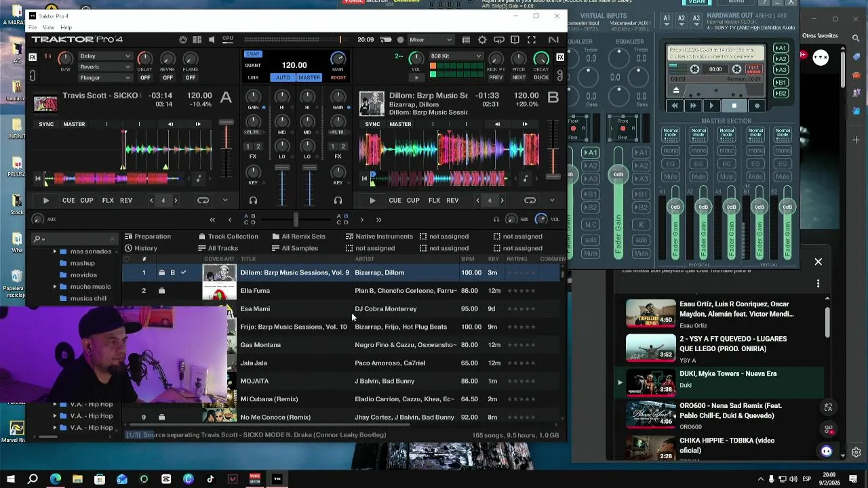
Task: Toggle Traktor fullscreen icon in header
Action: (532, 40)
